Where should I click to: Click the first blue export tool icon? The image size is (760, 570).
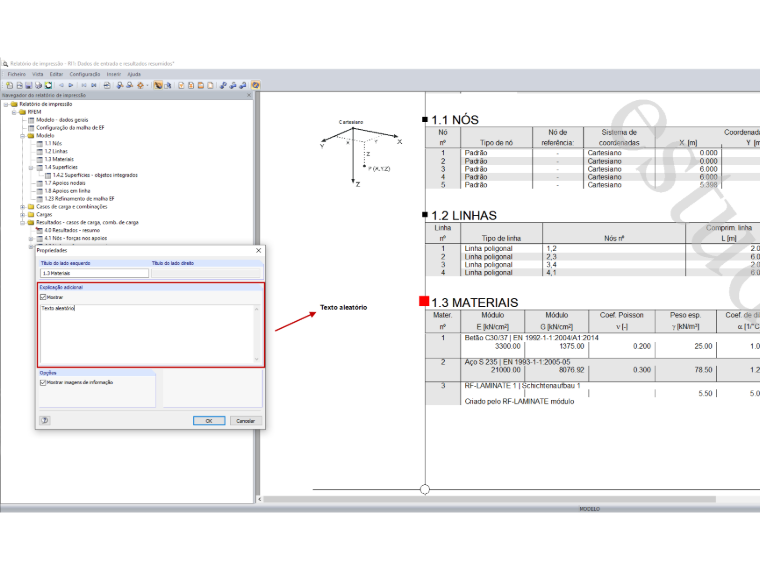pos(223,85)
